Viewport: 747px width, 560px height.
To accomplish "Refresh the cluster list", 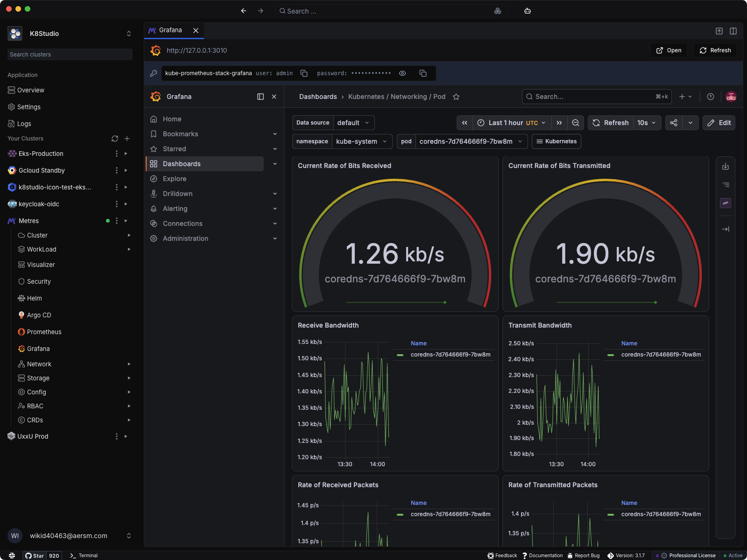I will point(115,139).
